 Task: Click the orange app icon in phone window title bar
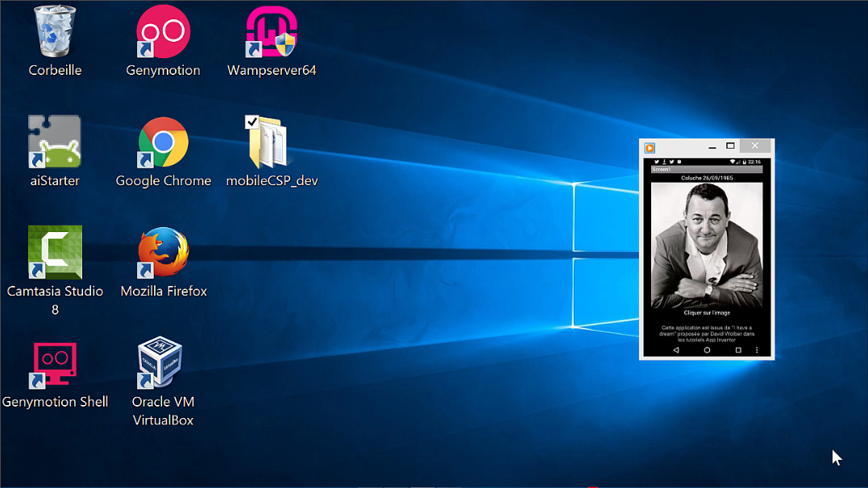(x=650, y=147)
